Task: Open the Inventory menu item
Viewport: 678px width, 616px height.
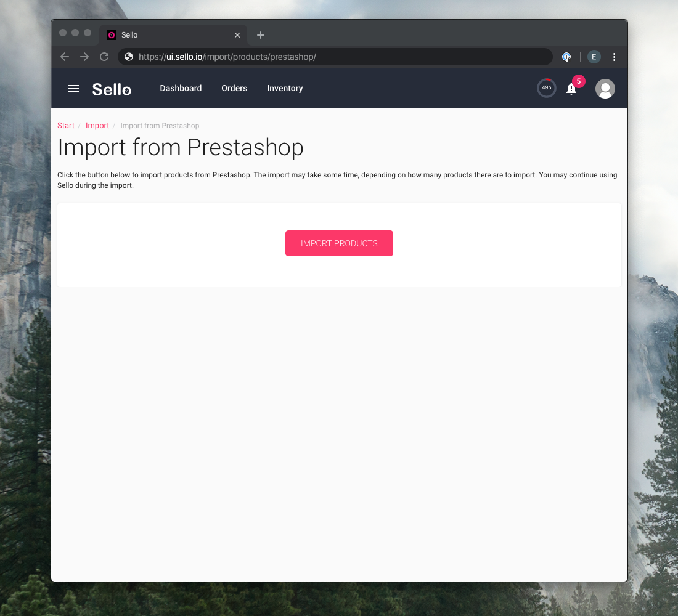Action: tap(285, 88)
